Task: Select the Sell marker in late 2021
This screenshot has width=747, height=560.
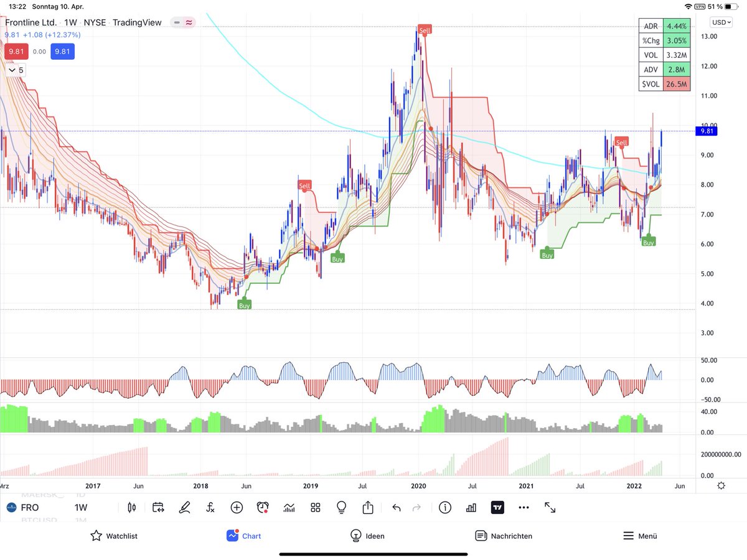Action: click(x=621, y=142)
